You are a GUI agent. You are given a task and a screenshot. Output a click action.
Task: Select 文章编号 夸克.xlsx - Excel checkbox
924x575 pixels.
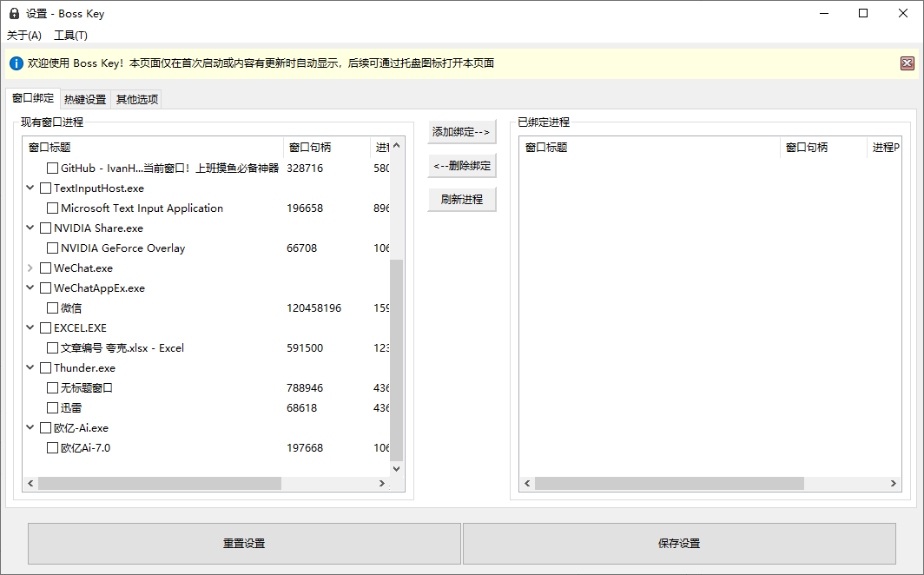(53, 348)
